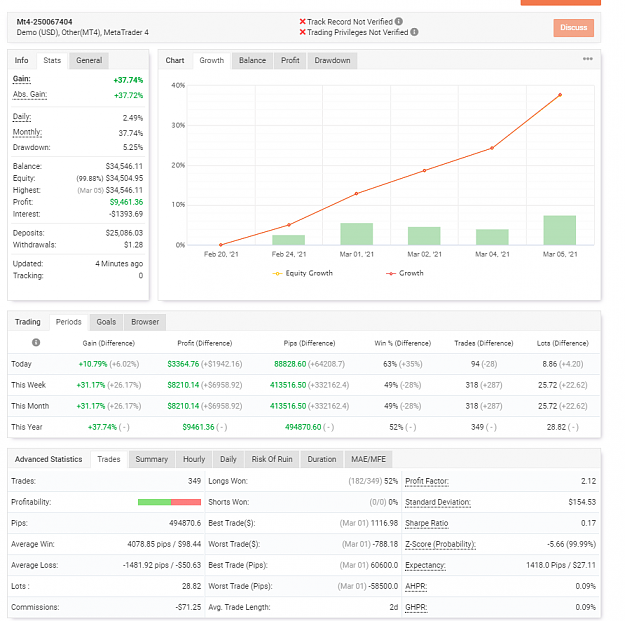Image resolution: width=625 pixels, height=621 pixels.
Task: Click the Daily label in info panel
Action: point(22,117)
